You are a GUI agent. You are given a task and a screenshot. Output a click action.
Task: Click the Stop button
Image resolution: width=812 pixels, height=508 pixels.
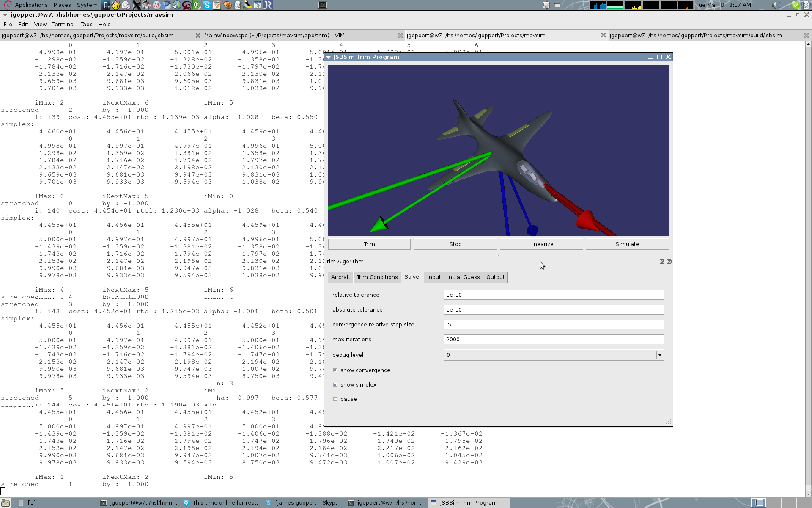(455, 244)
